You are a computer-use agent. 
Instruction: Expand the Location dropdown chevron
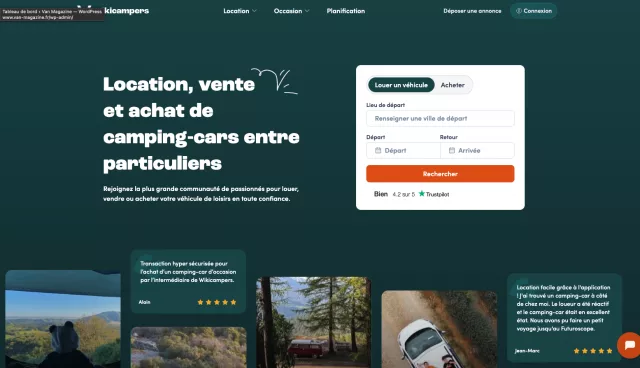tap(254, 11)
